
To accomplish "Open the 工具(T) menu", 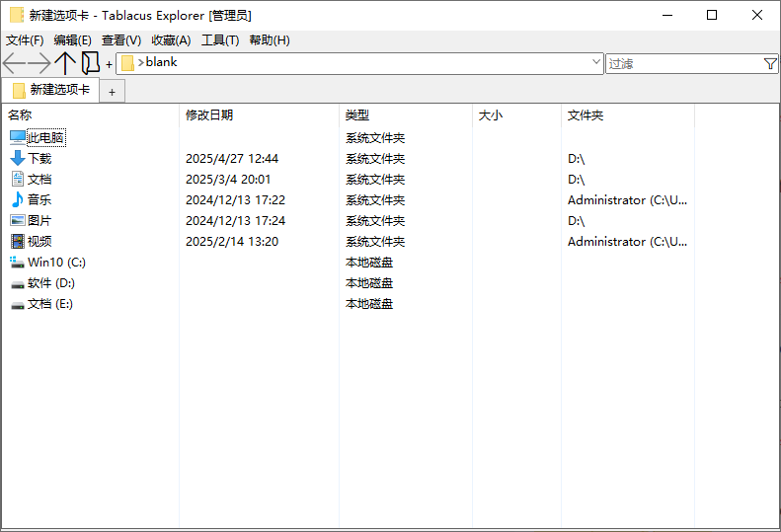I will point(220,40).
